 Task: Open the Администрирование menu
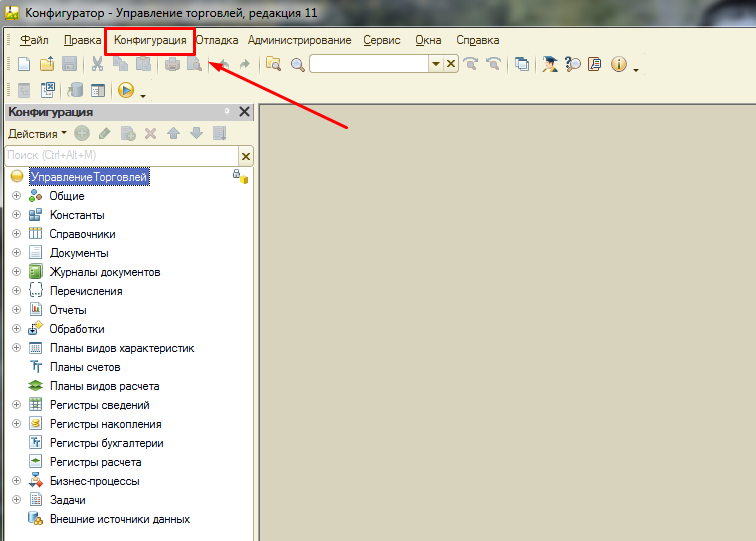(x=299, y=40)
